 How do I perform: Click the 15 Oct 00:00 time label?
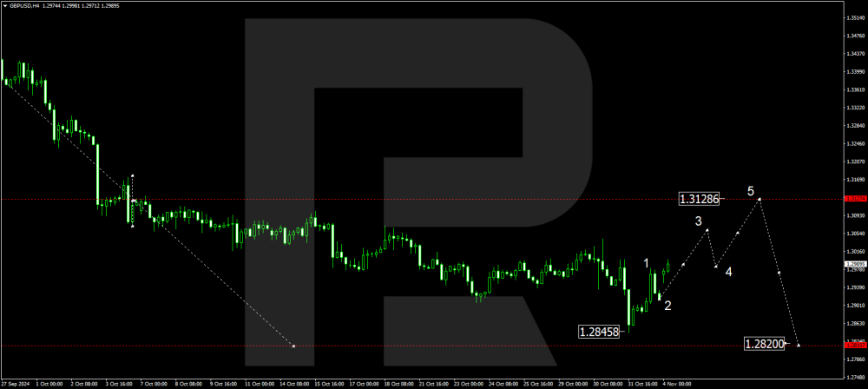tap(330, 383)
